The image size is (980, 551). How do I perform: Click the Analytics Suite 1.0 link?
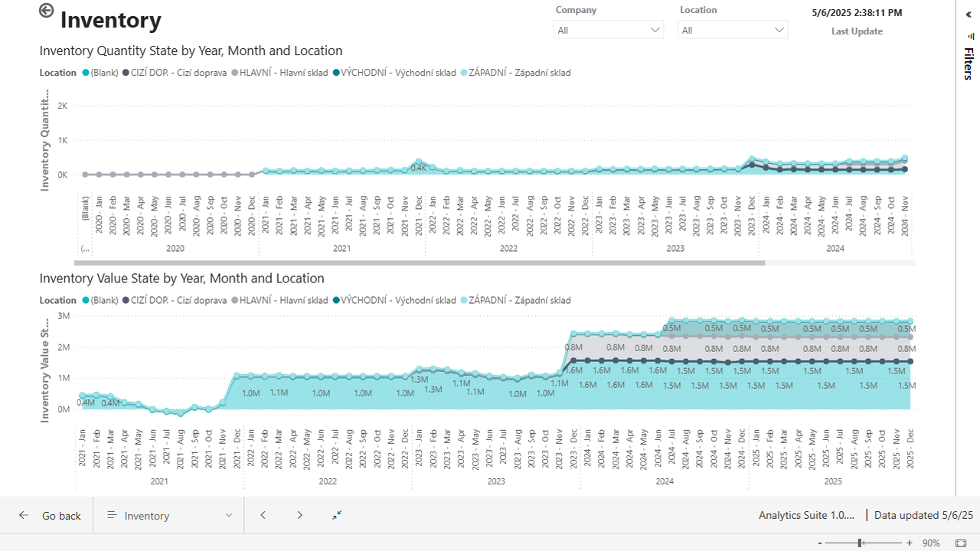pyautogui.click(x=806, y=515)
